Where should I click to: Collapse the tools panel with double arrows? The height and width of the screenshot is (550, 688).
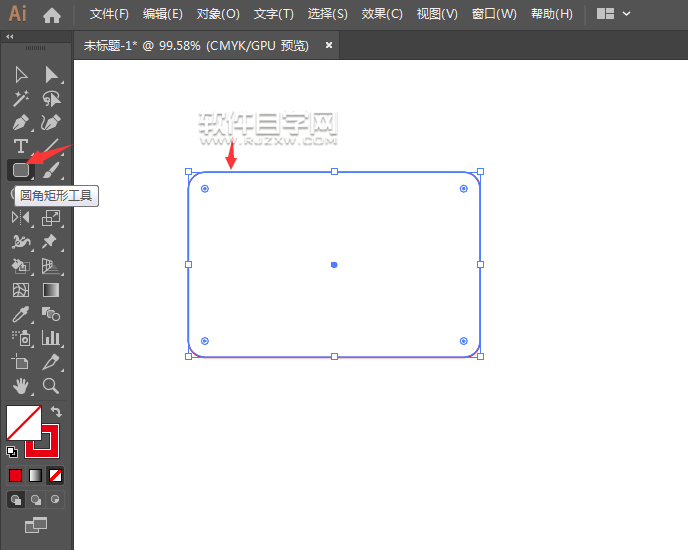coord(10,36)
